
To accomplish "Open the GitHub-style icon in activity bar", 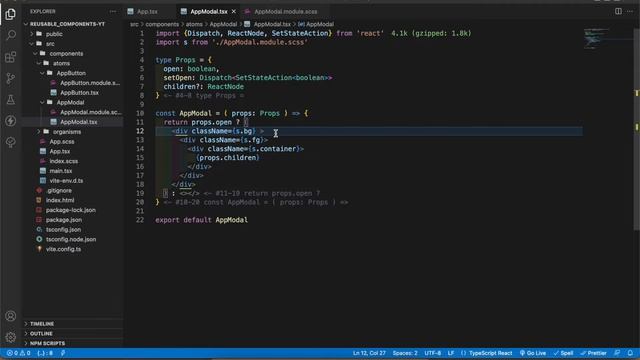I will pyautogui.click(x=11, y=142).
